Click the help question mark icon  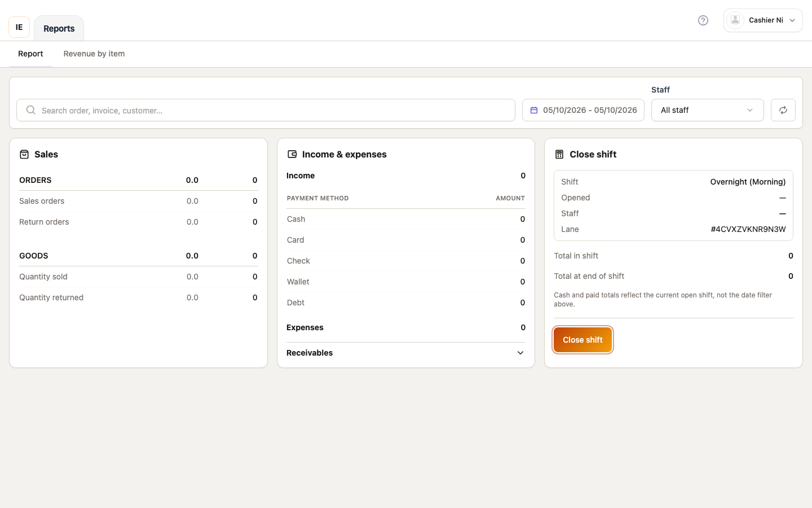coord(703,20)
